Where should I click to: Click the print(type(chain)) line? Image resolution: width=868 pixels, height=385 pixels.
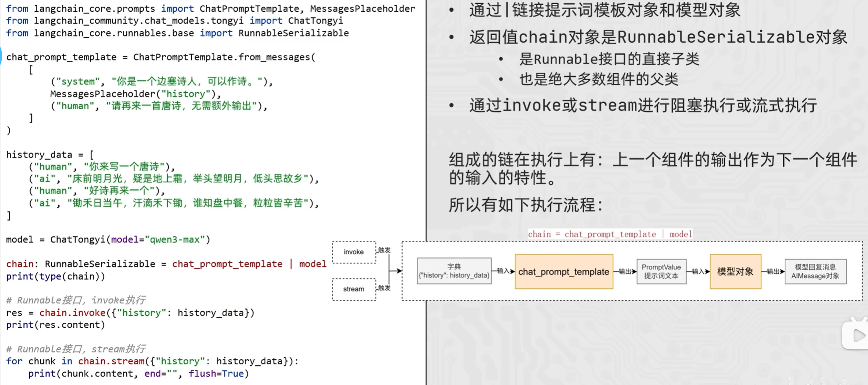(x=56, y=276)
